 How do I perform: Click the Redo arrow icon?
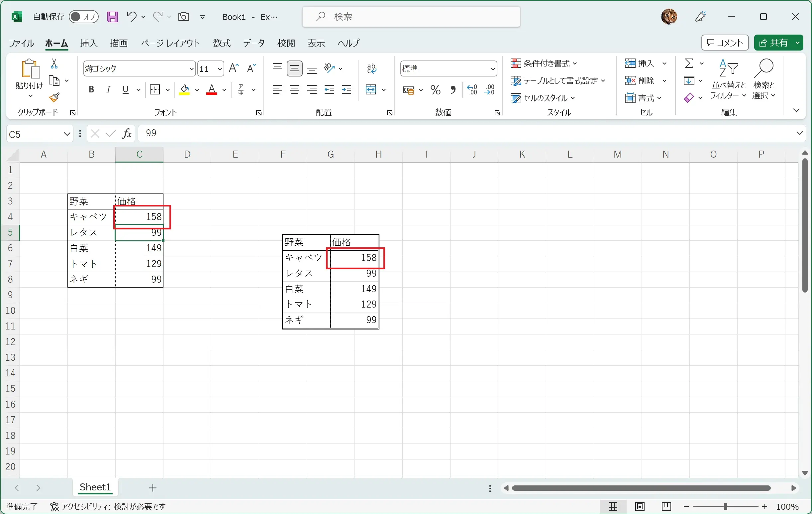pos(158,17)
